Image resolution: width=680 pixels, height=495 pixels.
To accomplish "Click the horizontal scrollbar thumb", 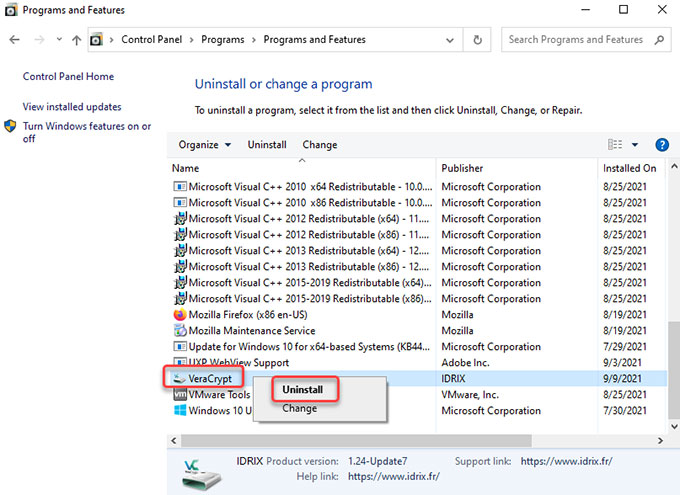I will (356, 441).
